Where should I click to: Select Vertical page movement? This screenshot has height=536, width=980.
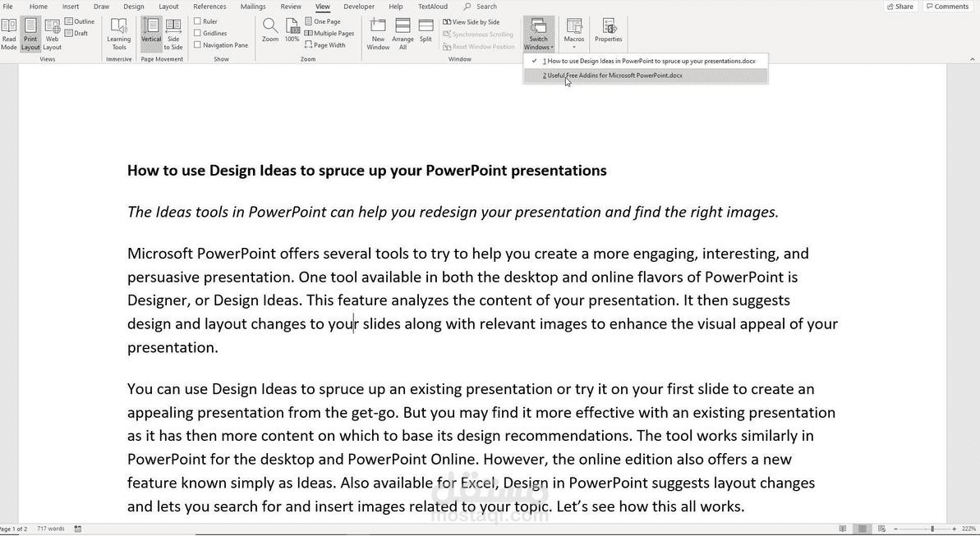pyautogui.click(x=150, y=34)
